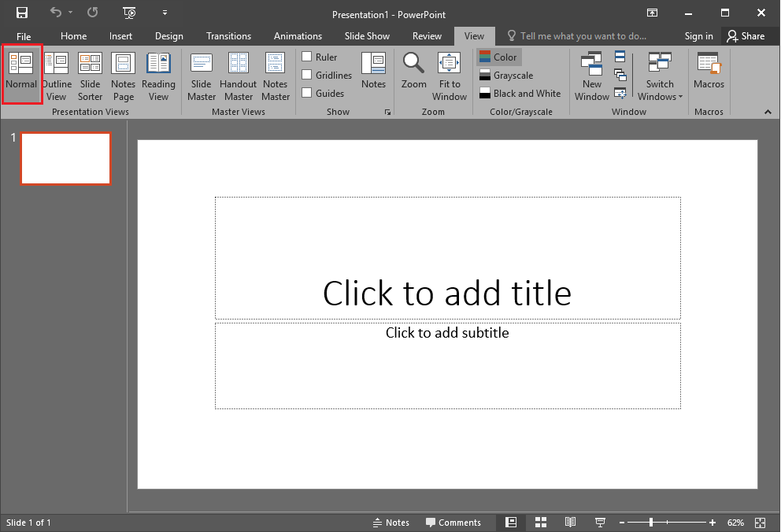Switch to Outline View

click(x=56, y=76)
